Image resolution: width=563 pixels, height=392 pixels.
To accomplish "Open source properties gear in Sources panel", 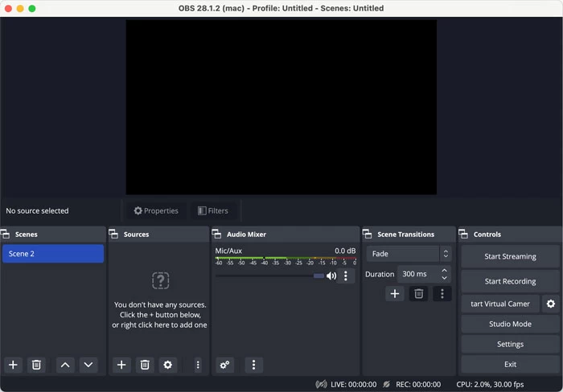I will [167, 365].
